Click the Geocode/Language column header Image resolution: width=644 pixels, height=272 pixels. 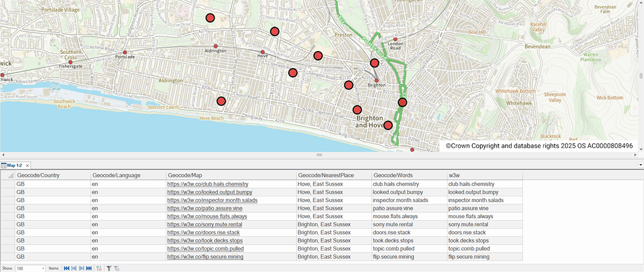(128, 175)
